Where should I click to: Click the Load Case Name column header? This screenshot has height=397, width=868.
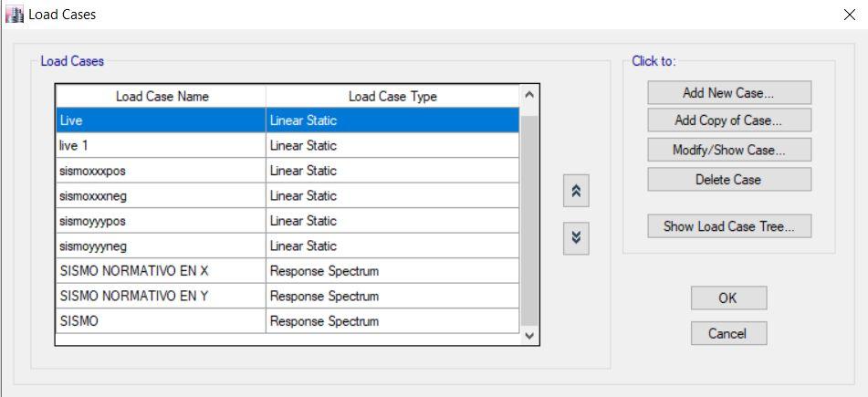pyautogui.click(x=162, y=97)
